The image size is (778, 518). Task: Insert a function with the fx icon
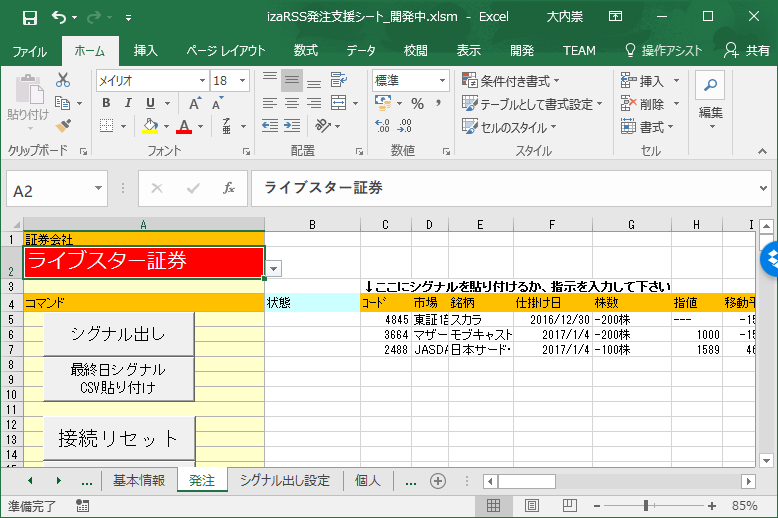tap(229, 188)
